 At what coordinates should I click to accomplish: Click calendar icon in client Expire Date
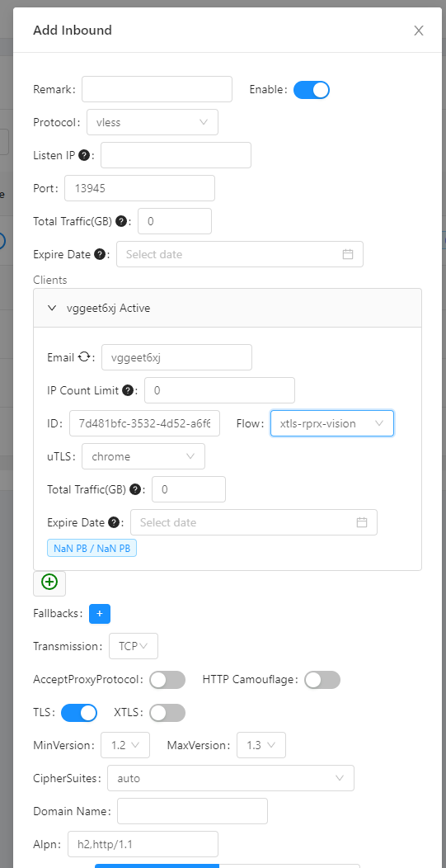[x=362, y=522]
